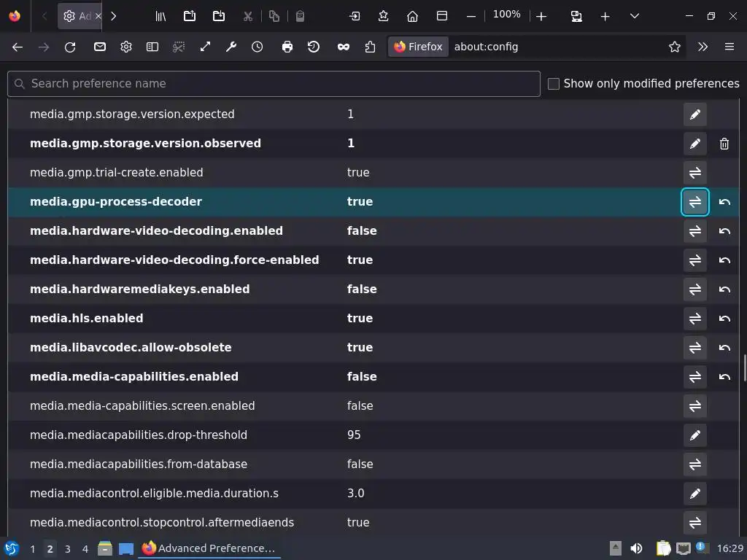The height and width of the screenshot is (560, 747).
Task: Reset media.hardware-video-decoding.force-enabled
Action: pyautogui.click(x=724, y=260)
